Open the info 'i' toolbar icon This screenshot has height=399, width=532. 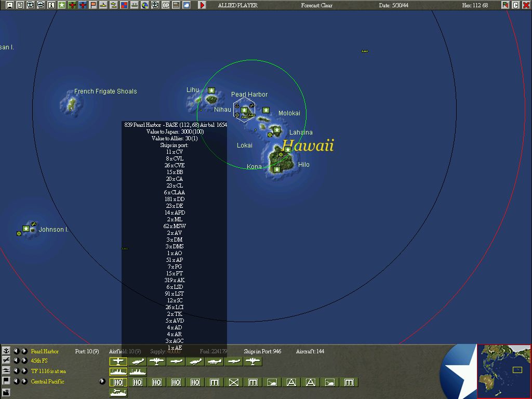coord(51,5)
